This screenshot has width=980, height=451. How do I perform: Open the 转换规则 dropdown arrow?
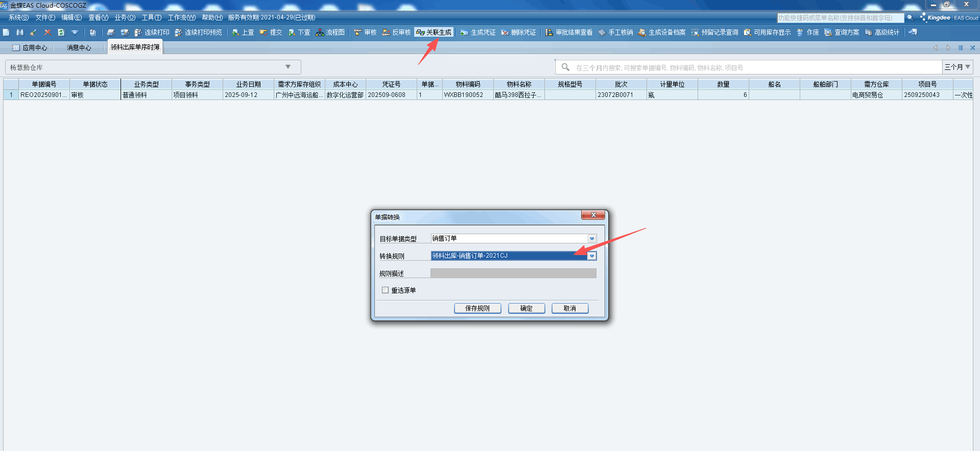pos(591,256)
